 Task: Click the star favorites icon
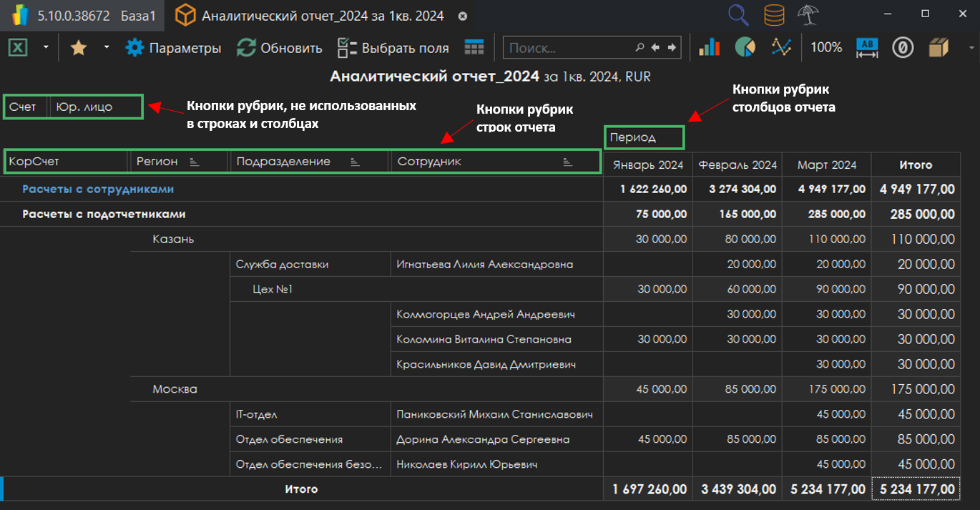coord(78,48)
